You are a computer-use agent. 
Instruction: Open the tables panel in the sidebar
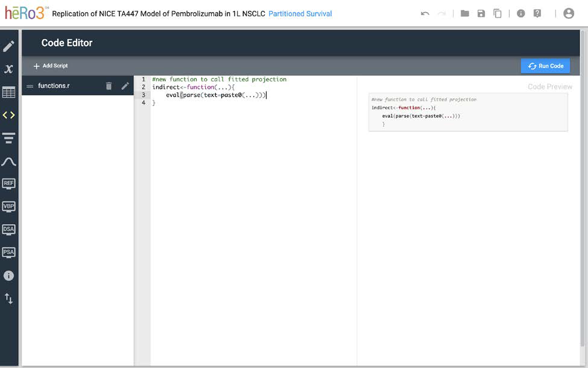(x=8, y=92)
